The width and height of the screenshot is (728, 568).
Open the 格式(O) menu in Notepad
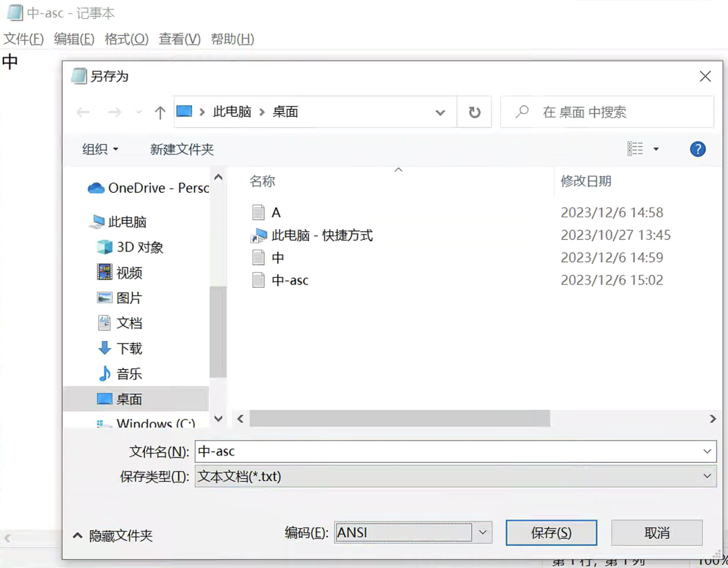click(x=126, y=39)
